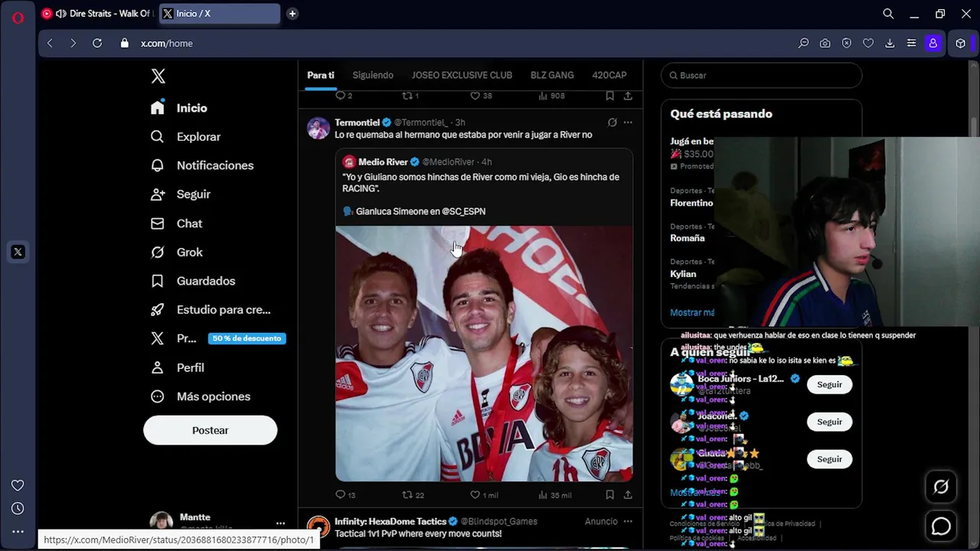
Task: Open the Mantte account menu dots
Action: click(280, 523)
